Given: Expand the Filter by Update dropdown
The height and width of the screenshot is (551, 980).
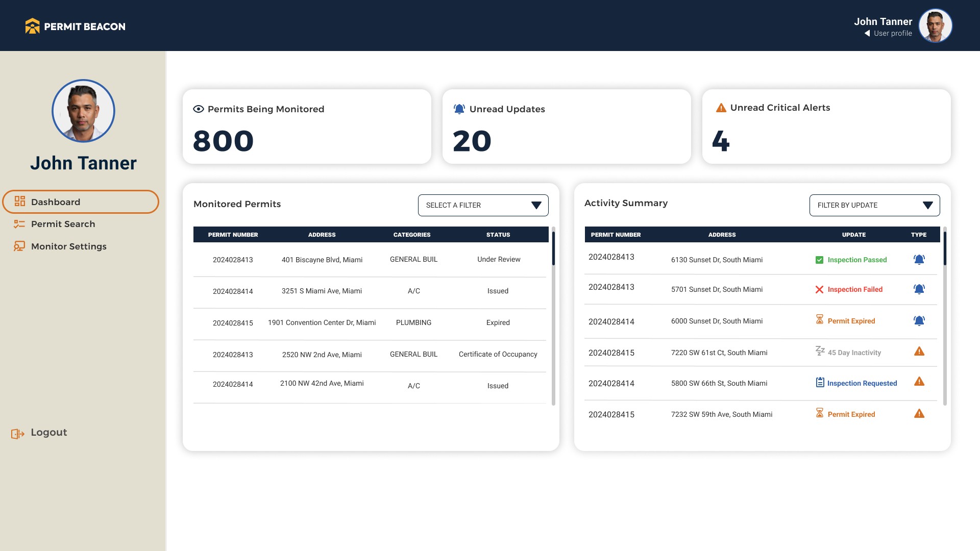Looking at the screenshot, I should (874, 205).
